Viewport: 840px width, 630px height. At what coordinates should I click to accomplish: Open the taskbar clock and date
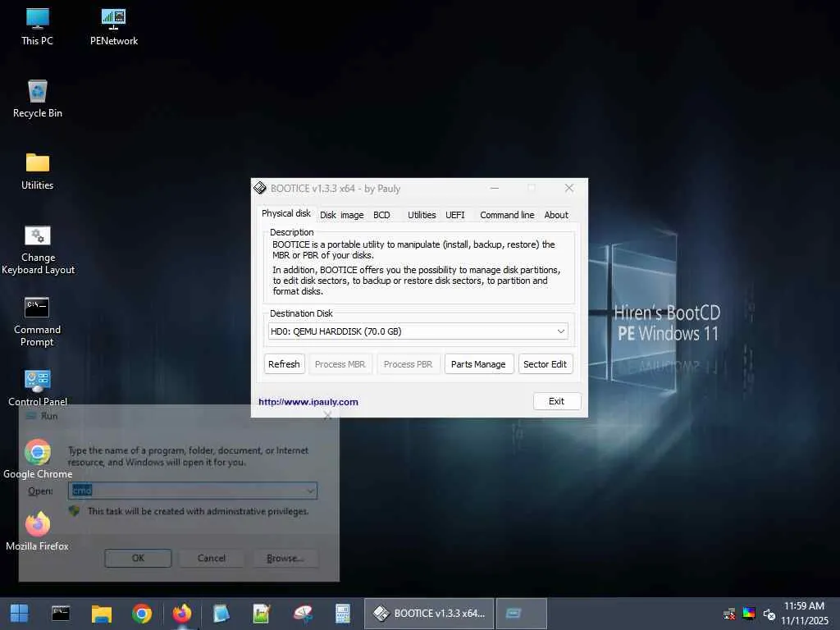coord(804,614)
